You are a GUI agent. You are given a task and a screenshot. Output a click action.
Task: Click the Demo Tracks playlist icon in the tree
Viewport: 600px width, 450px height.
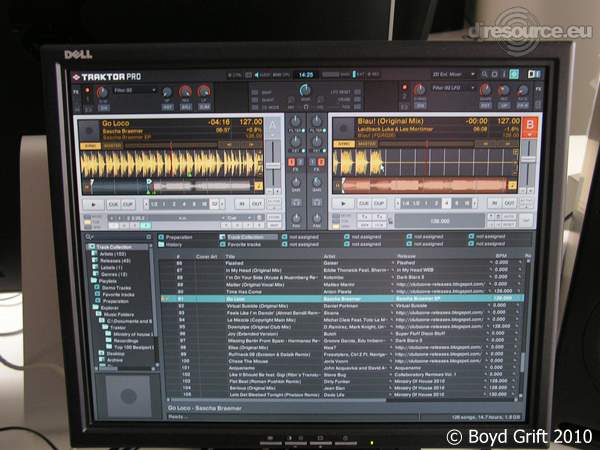pos(98,287)
